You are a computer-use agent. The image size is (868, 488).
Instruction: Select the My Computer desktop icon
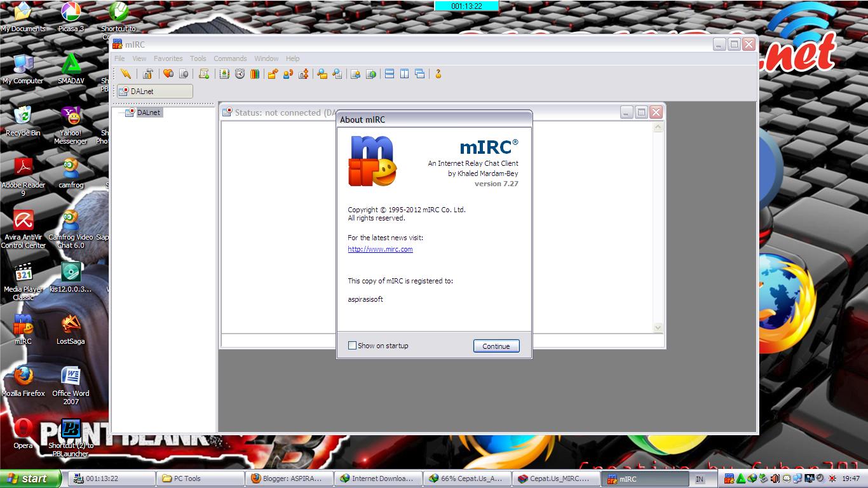pyautogui.click(x=23, y=69)
